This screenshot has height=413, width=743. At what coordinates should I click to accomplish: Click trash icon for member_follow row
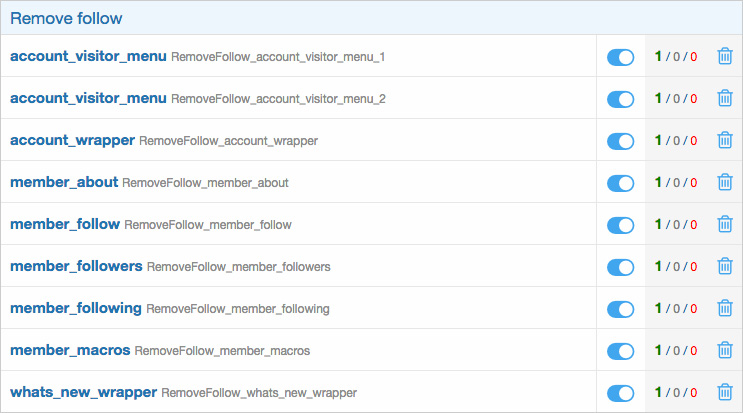click(x=725, y=225)
